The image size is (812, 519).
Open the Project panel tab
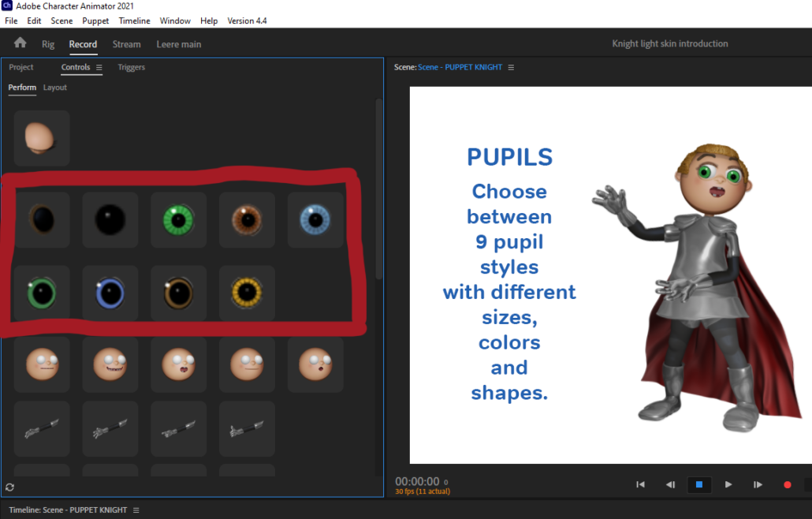(21, 67)
